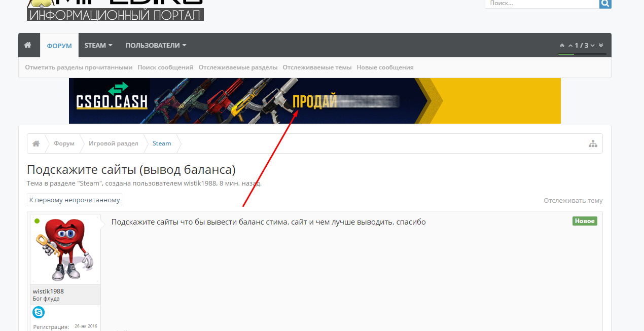Open Поиск сообщений link
Screen dimensions: 644x331
[165, 67]
